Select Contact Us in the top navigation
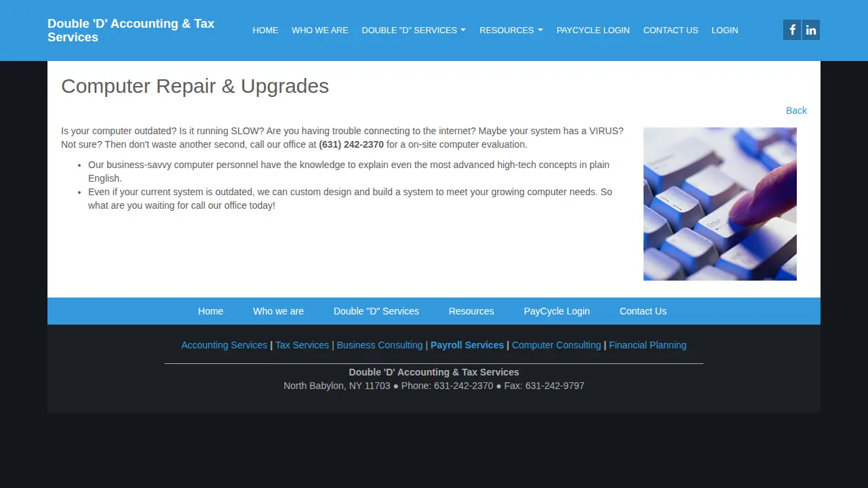 click(671, 30)
